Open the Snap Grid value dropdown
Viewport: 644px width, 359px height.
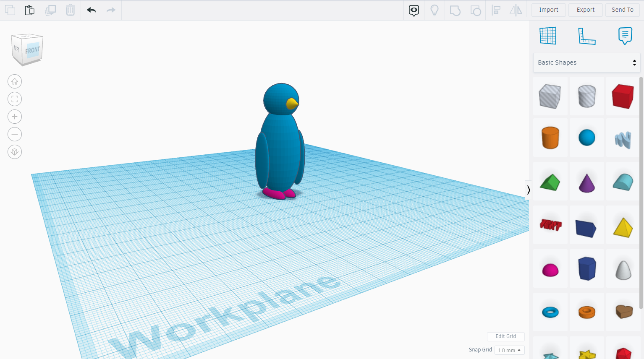point(509,350)
